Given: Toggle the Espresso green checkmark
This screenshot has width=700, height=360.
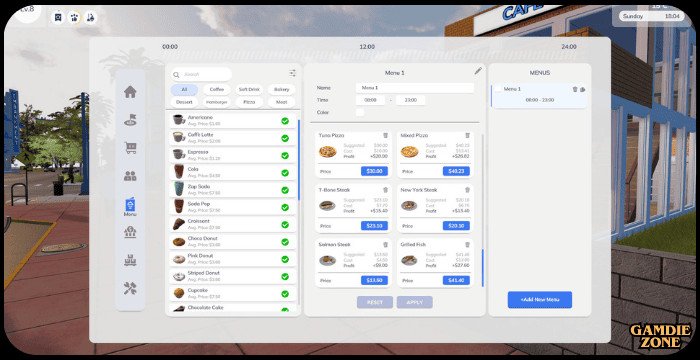Looking at the screenshot, I should click(285, 155).
